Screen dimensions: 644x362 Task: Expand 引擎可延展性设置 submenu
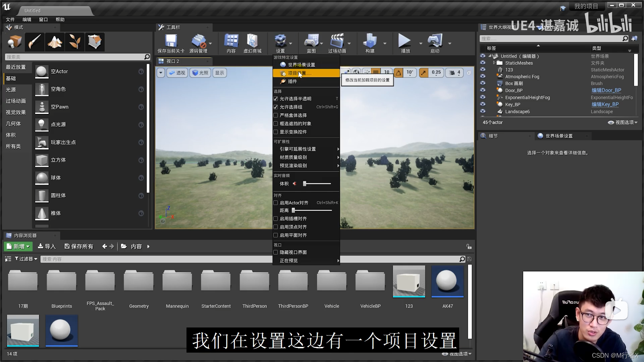point(305,149)
